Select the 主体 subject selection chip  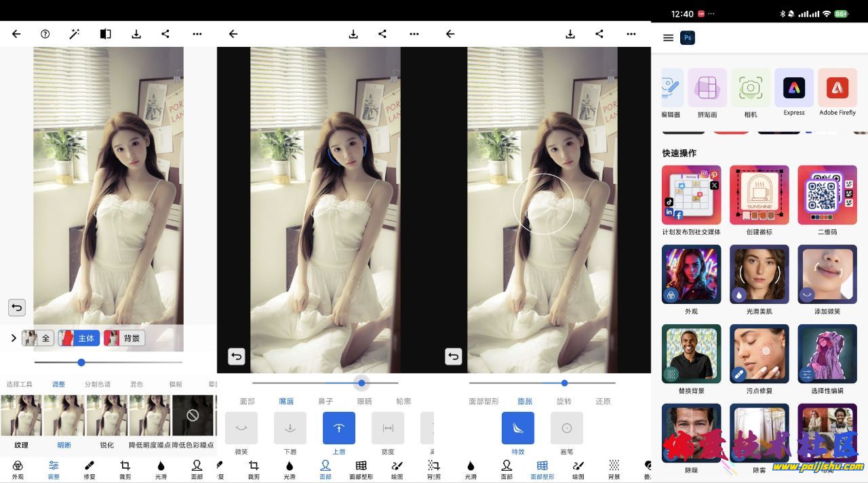pos(79,338)
